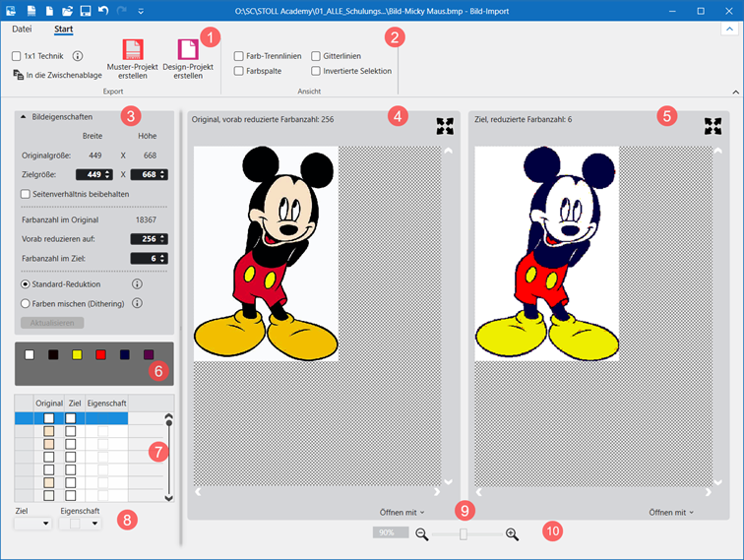This screenshot has width=744, height=560.
Task: Check Seitenverhältnis beibehalten option
Action: pyautogui.click(x=26, y=194)
